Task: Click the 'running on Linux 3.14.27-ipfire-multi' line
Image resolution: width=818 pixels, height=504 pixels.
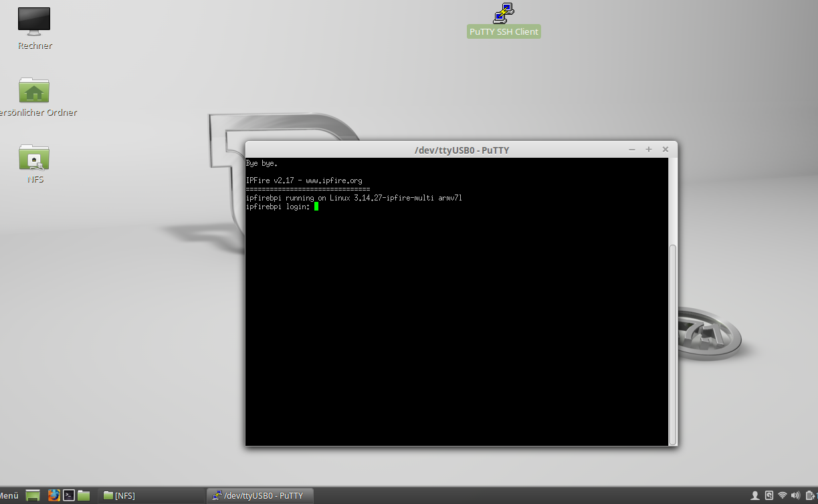Action: (x=354, y=198)
